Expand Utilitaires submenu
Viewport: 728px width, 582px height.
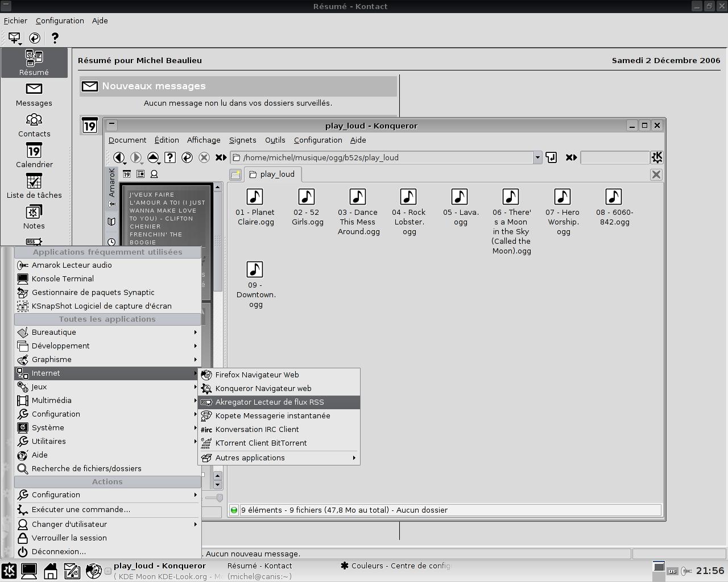point(107,441)
